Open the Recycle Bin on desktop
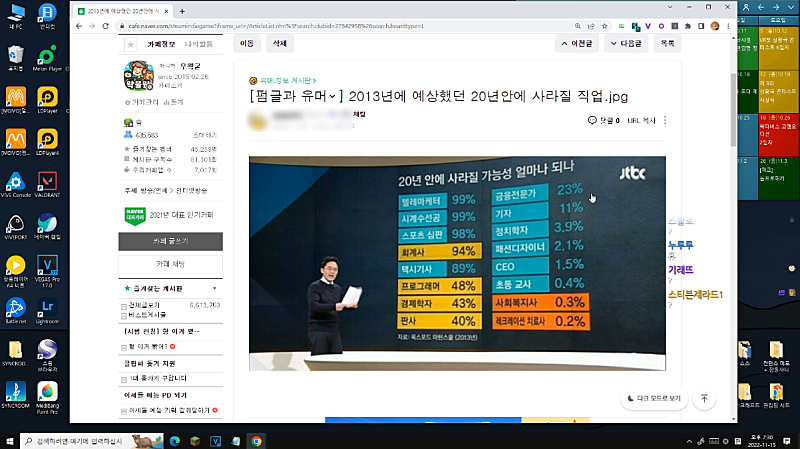 [16, 58]
